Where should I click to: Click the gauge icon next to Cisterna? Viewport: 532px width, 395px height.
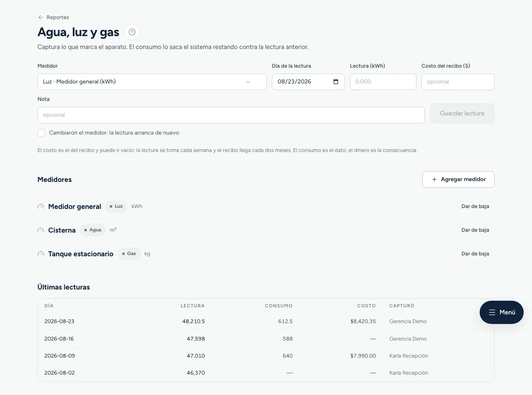point(41,230)
